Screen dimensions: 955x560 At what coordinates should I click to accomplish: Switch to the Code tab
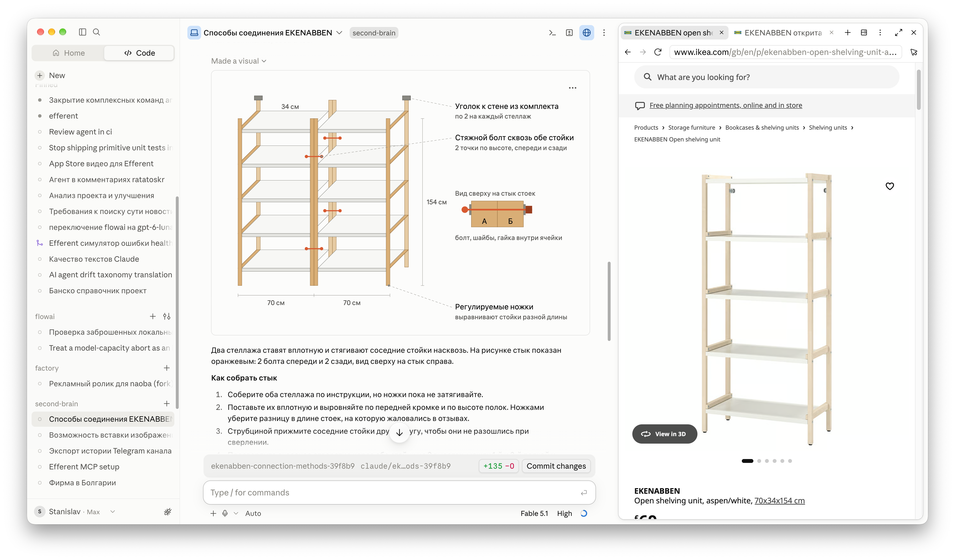[x=139, y=53]
